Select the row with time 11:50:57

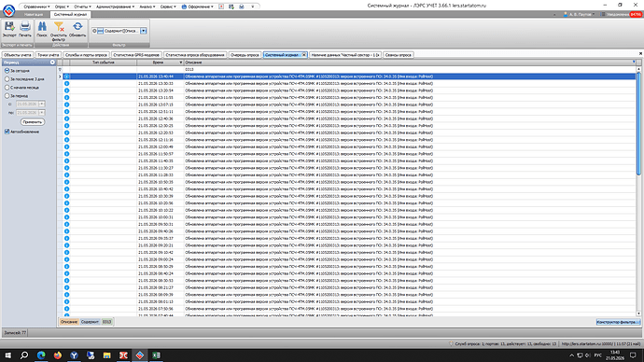[349, 154]
